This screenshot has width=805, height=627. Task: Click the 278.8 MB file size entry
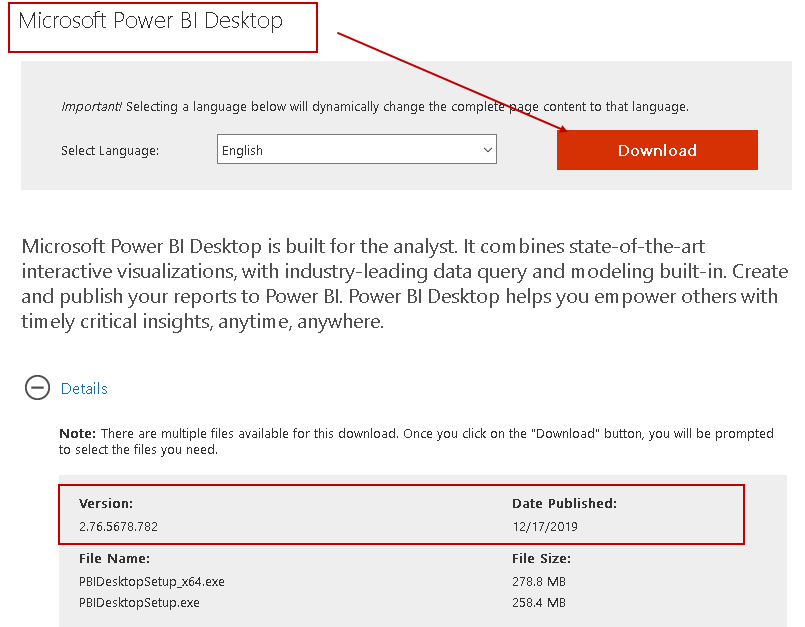click(x=539, y=580)
